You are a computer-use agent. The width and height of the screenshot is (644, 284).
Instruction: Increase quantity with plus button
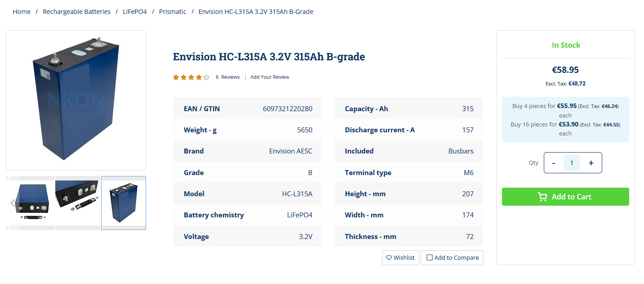point(591,163)
